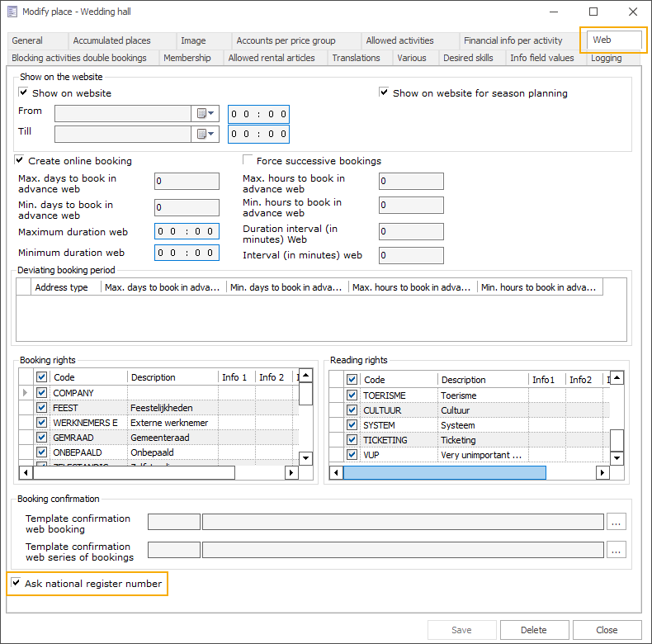The image size is (652, 644).
Task: Enable Force successive bookings
Action: click(x=248, y=161)
